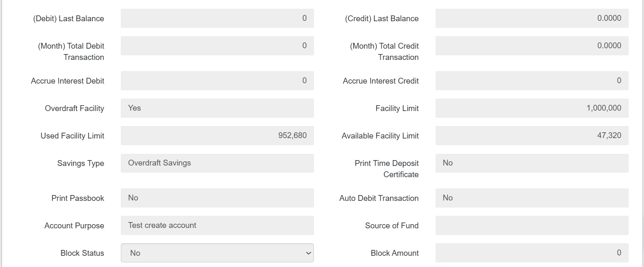Screen dimensions: 644x267
Task: Click the (Debit) Last Balance field
Action: pos(217,18)
